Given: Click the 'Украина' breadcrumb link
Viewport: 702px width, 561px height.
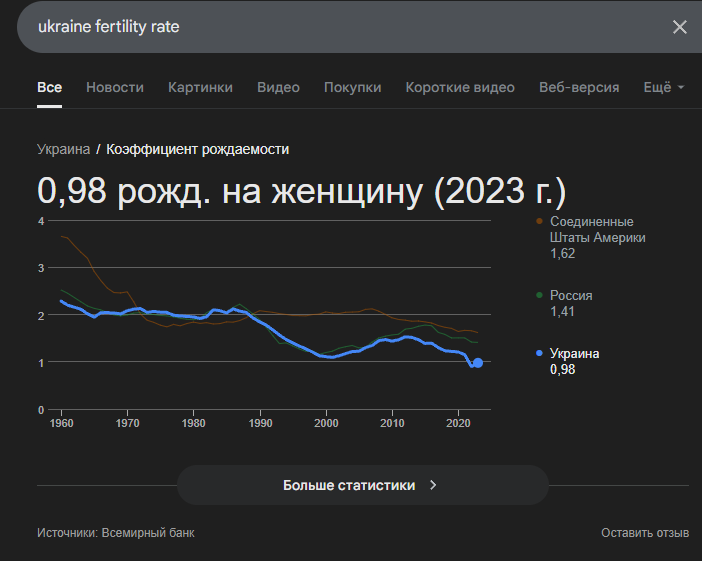Looking at the screenshot, I should click(64, 149).
